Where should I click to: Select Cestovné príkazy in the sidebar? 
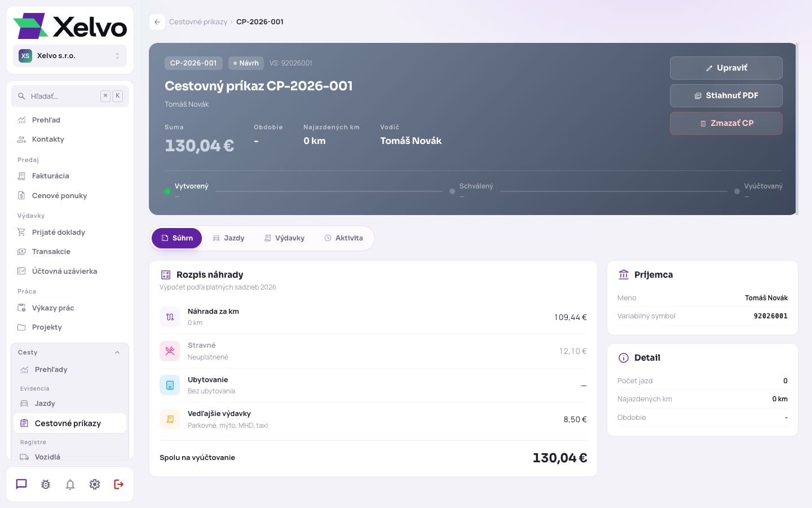[70, 423]
